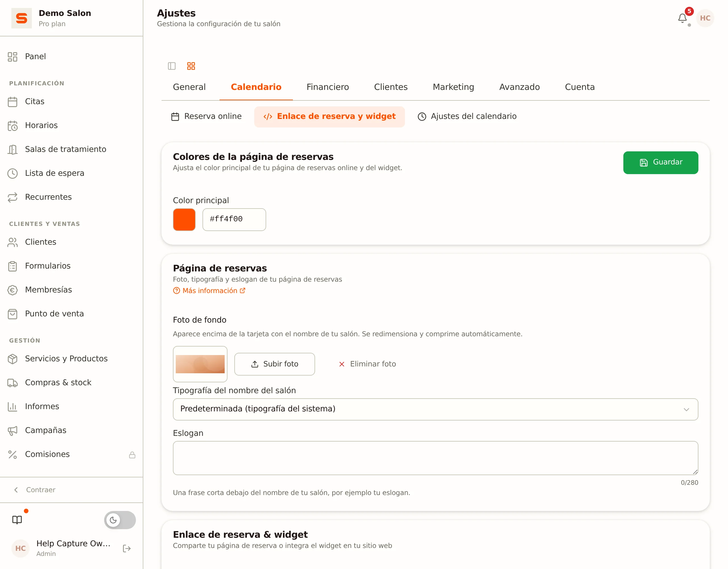Click the Eslogan text area

pos(435,458)
